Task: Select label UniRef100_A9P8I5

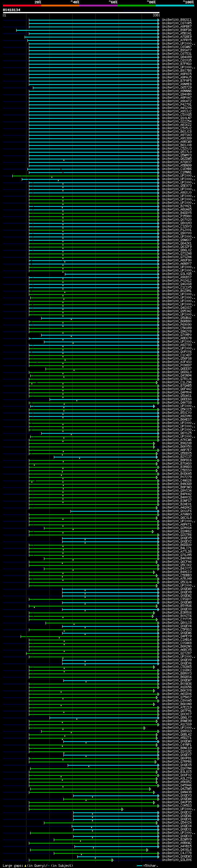Action: [x=176, y=74]
